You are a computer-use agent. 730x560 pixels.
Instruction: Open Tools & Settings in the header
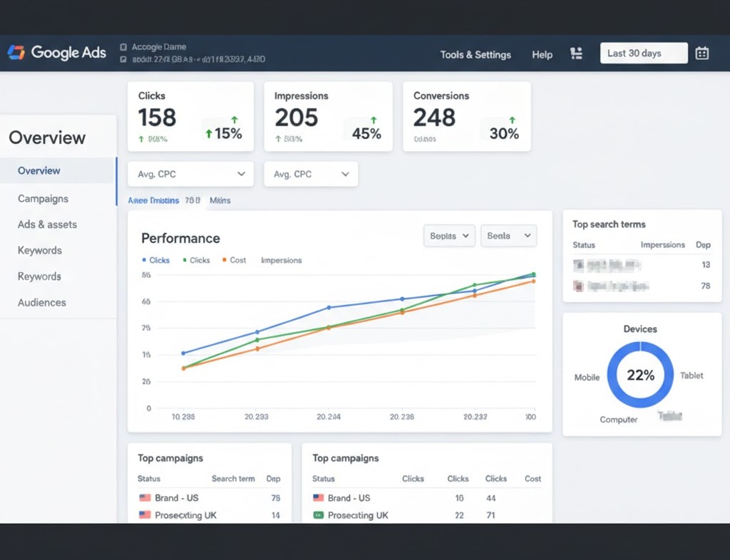[475, 54]
